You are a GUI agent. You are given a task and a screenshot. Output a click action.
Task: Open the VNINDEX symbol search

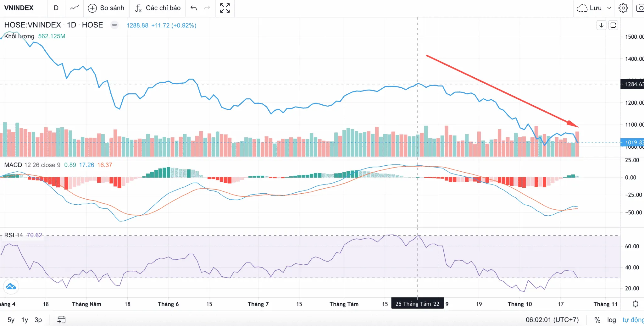[19, 8]
